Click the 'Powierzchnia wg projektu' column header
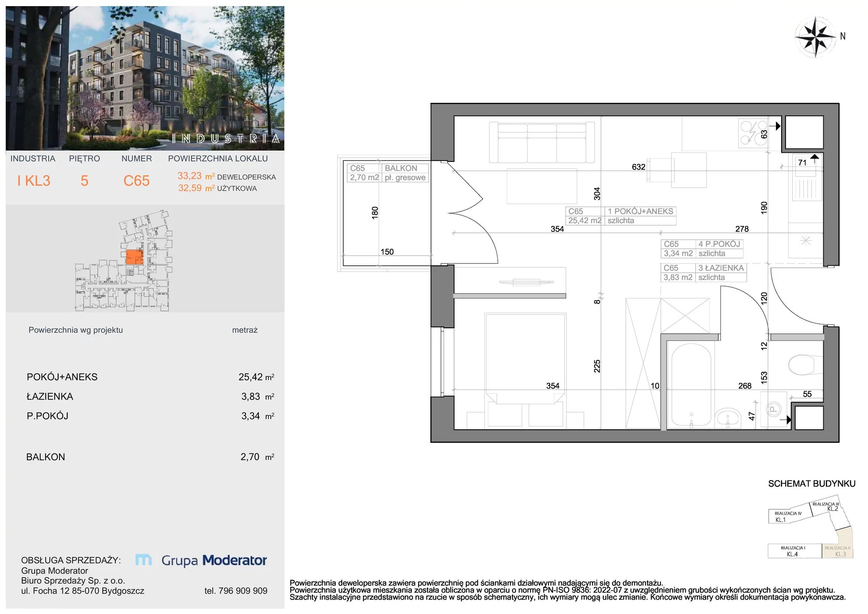868x614 pixels. pos(76,330)
